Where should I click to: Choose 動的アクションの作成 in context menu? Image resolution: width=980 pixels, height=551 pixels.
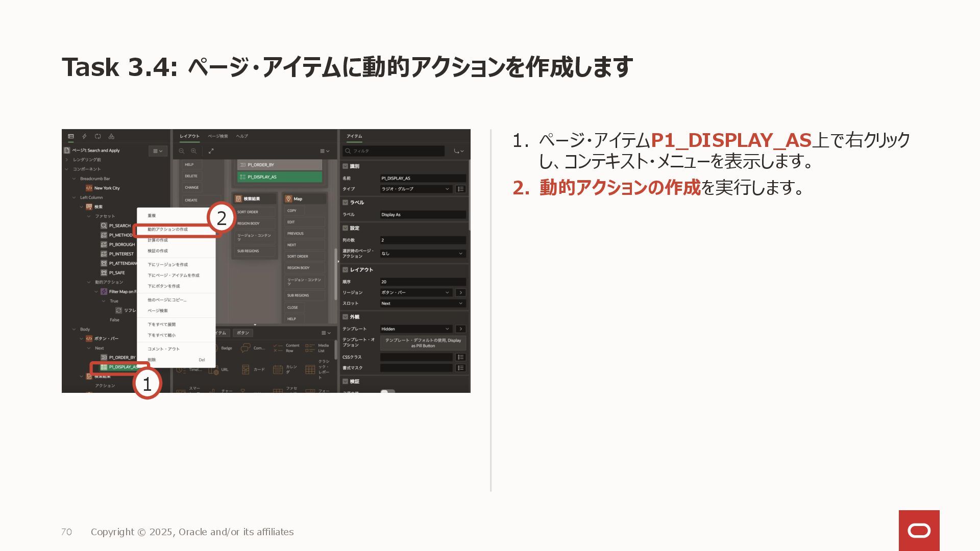tap(176, 230)
